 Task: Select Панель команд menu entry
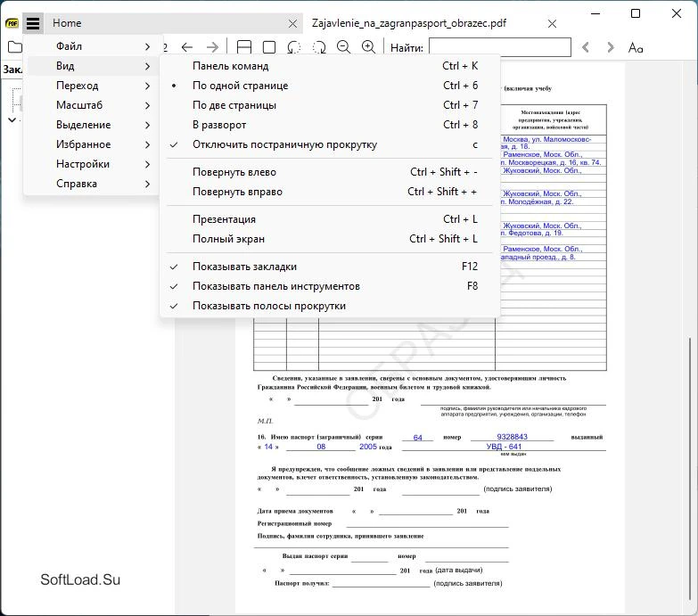point(330,66)
